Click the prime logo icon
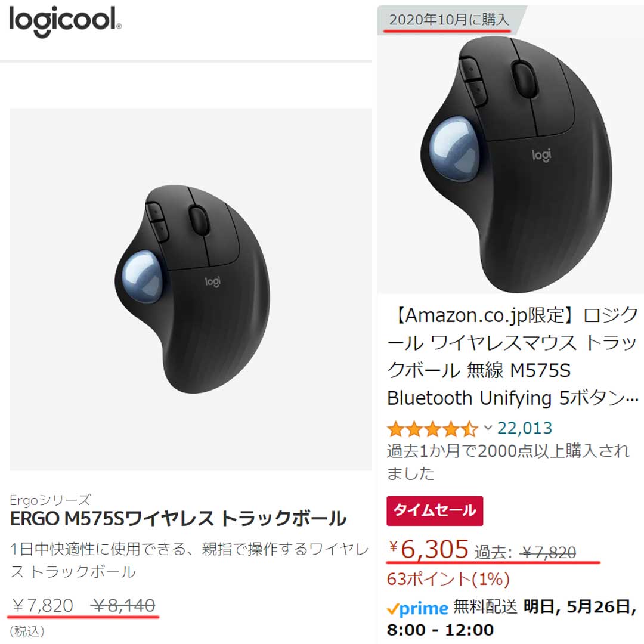 click(x=417, y=608)
